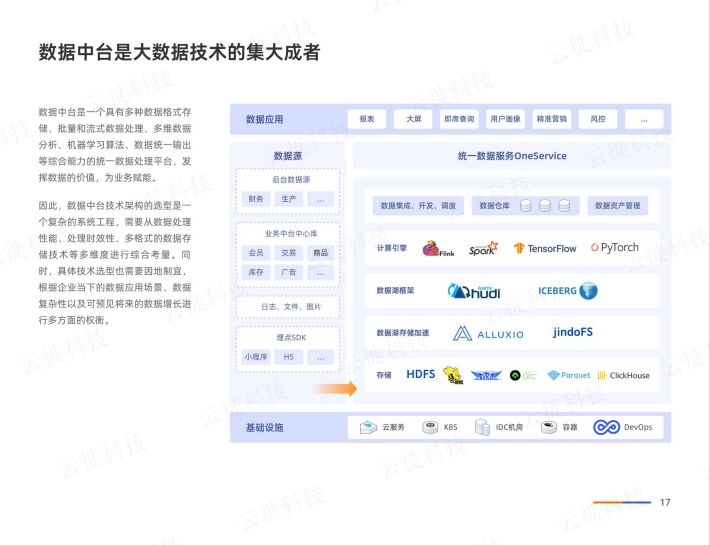Select the yellow Hive elephant logo
Image resolution: width=710 pixels, height=546 pixels.
[x=453, y=375]
